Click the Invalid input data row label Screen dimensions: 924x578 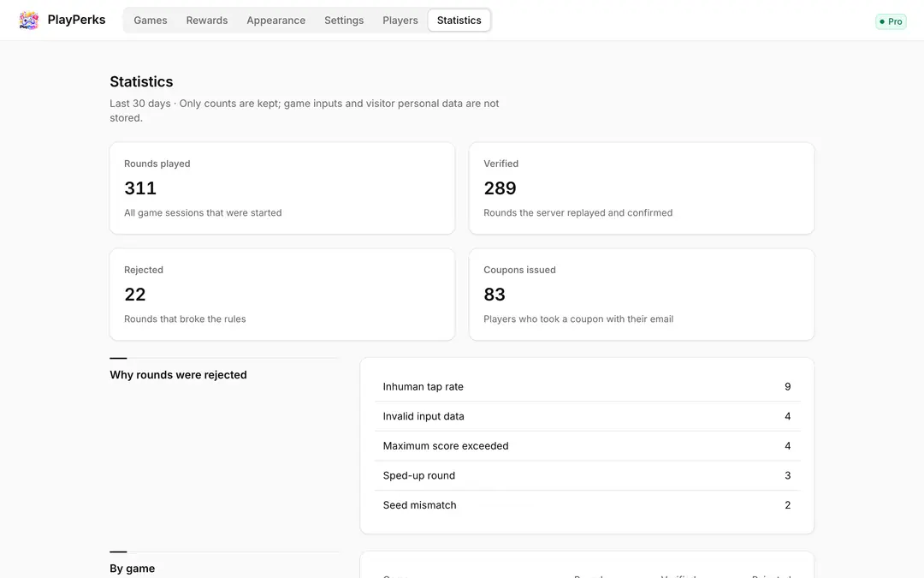point(423,416)
